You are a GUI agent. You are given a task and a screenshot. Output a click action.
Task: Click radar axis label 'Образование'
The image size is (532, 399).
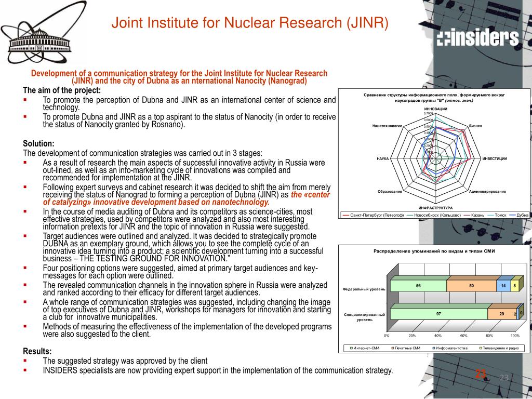(x=390, y=192)
